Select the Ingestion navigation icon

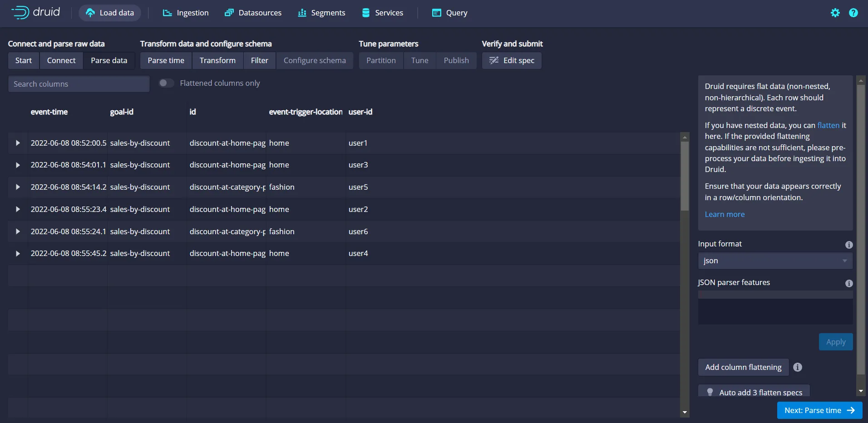pyautogui.click(x=167, y=13)
